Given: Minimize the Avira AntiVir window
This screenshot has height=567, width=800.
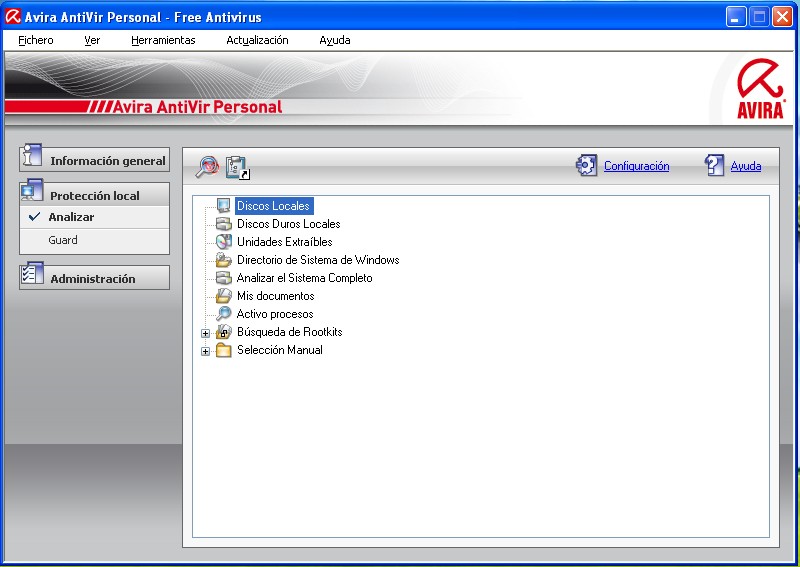Looking at the screenshot, I should (x=736, y=17).
